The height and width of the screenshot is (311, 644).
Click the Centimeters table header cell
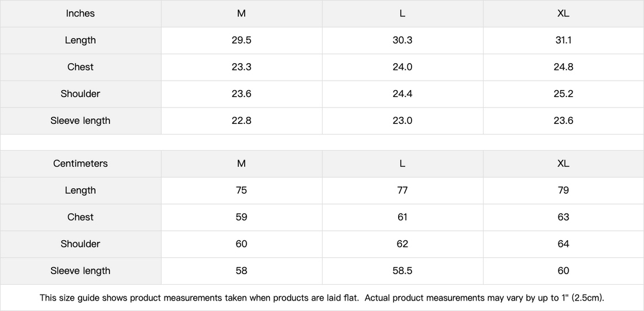[80, 164]
